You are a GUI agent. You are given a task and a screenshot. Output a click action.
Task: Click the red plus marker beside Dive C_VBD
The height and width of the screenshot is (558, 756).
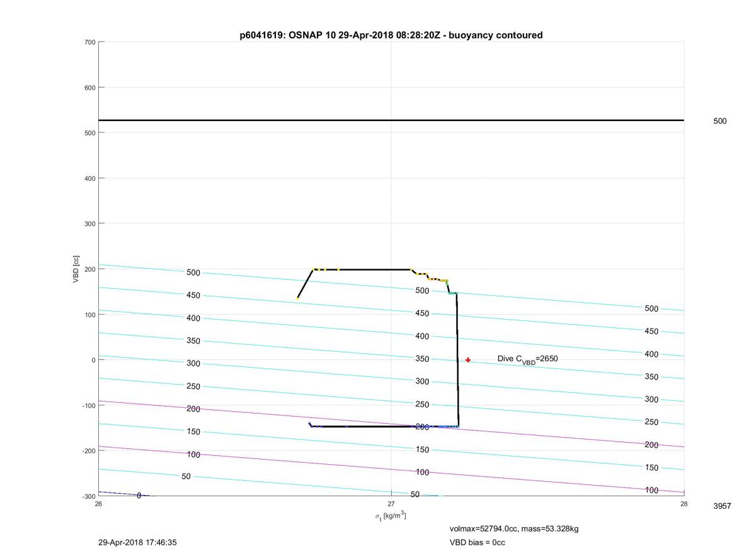click(468, 360)
